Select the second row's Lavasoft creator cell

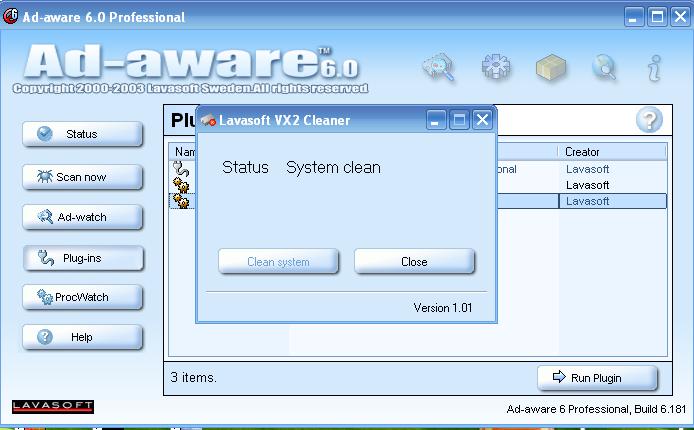click(587, 185)
